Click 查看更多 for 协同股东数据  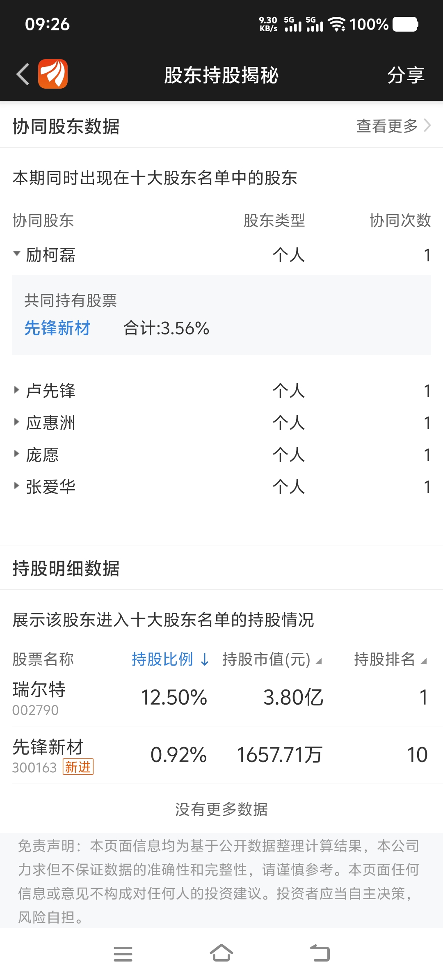pos(387,126)
